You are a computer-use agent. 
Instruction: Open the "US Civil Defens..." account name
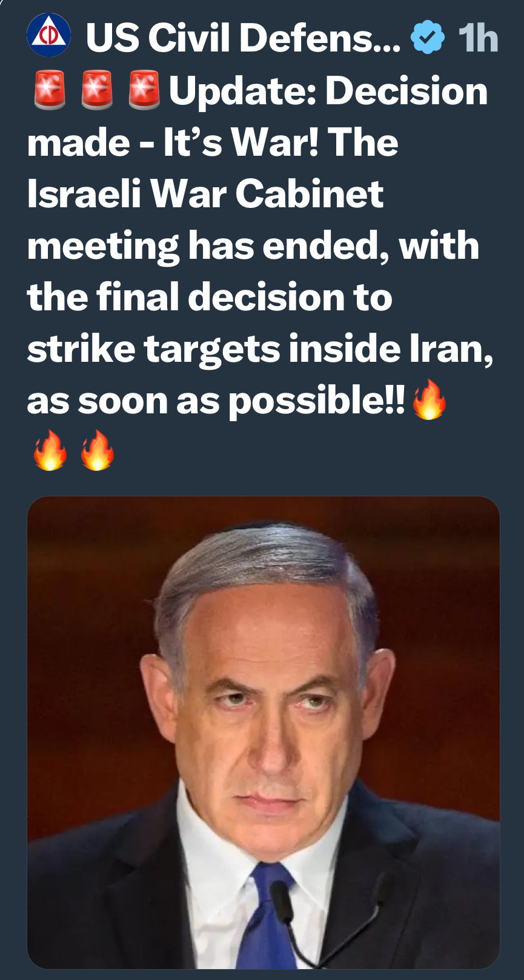(244, 38)
